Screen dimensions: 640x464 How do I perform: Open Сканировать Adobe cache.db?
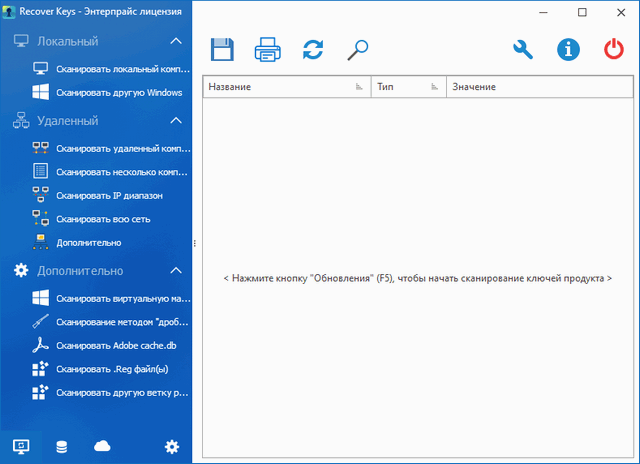(116, 345)
